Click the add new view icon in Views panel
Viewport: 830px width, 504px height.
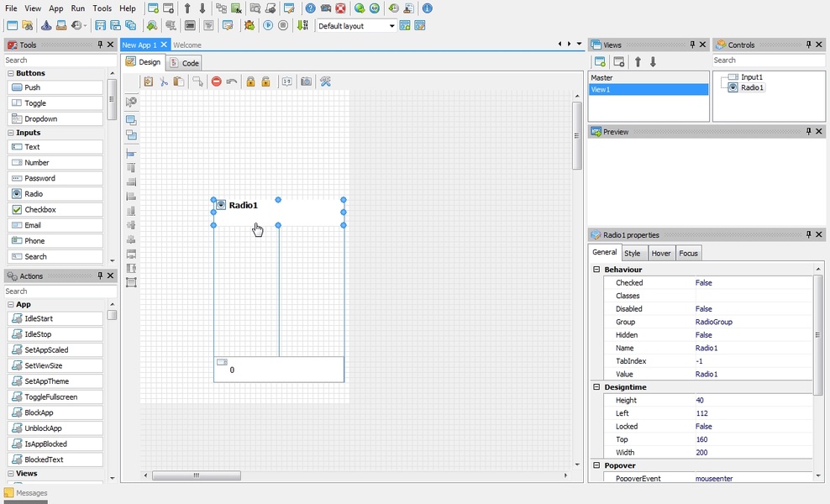600,61
